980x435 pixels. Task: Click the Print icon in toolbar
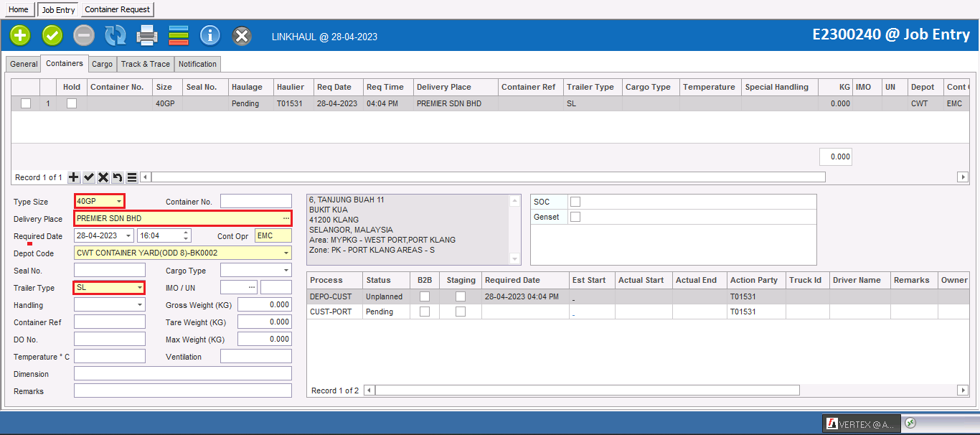click(x=147, y=35)
